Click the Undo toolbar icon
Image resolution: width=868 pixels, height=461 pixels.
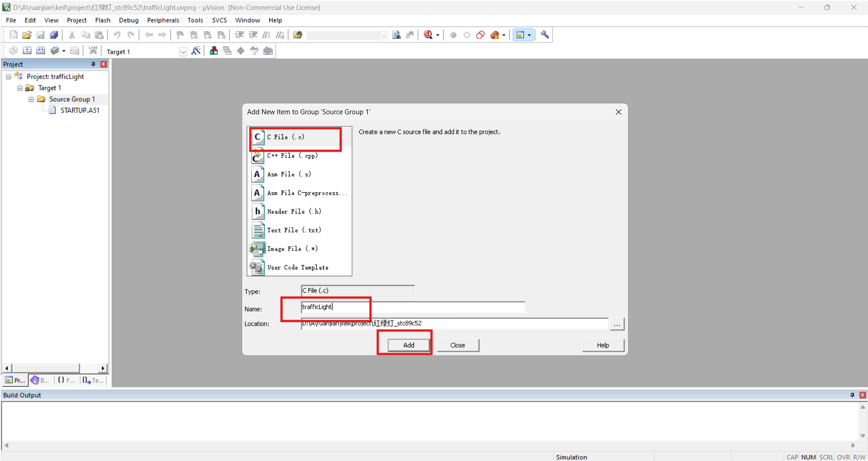[x=117, y=35]
